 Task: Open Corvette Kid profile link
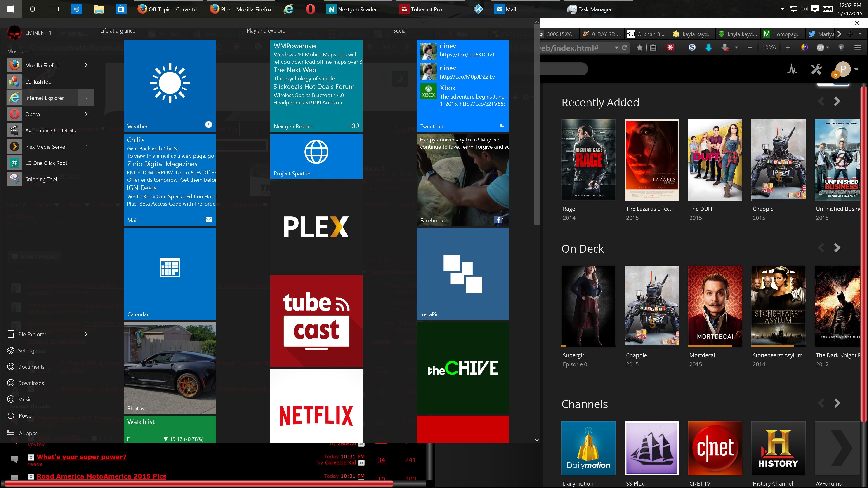click(x=340, y=462)
